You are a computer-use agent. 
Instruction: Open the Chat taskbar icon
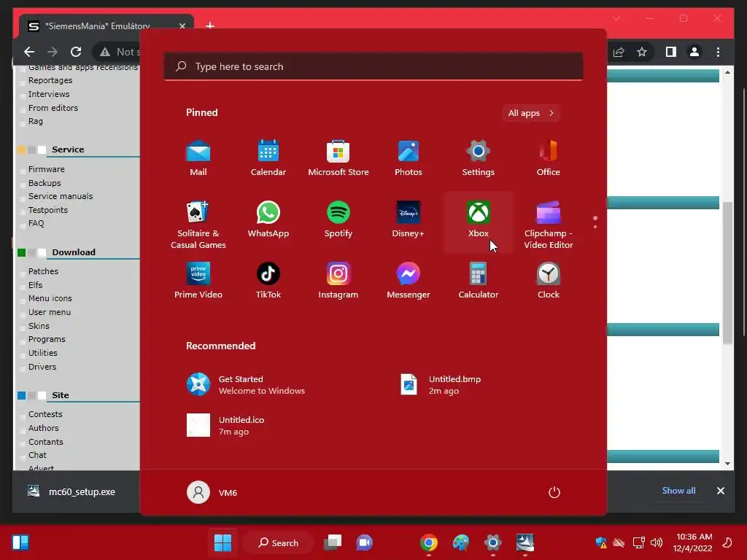coord(365,542)
